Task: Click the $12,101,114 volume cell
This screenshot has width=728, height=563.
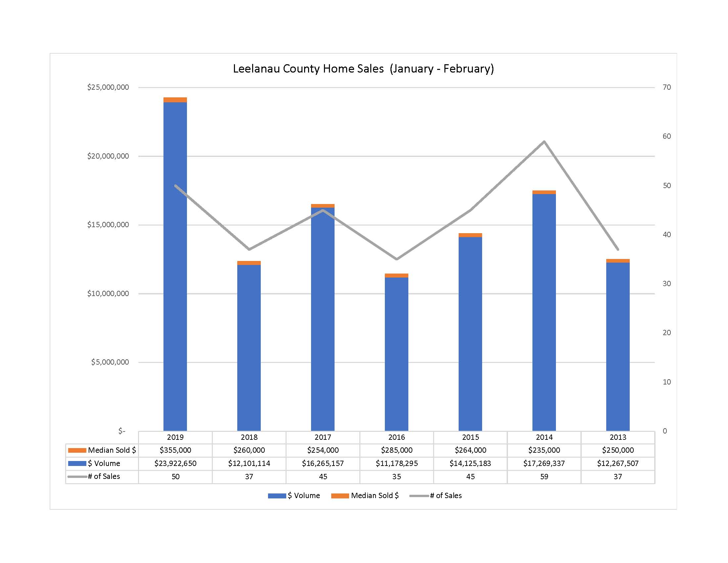Action: [249, 463]
